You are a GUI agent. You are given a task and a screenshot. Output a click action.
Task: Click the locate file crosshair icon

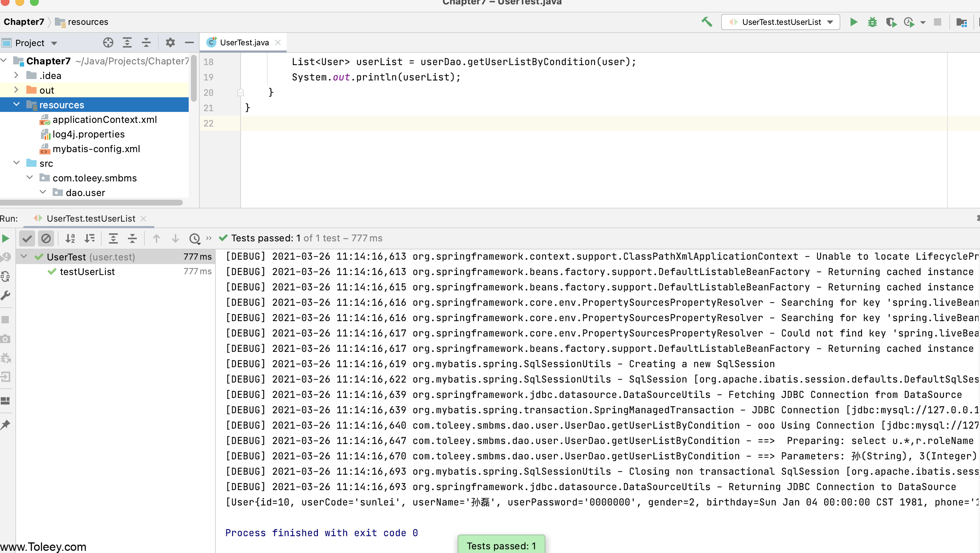[108, 43]
